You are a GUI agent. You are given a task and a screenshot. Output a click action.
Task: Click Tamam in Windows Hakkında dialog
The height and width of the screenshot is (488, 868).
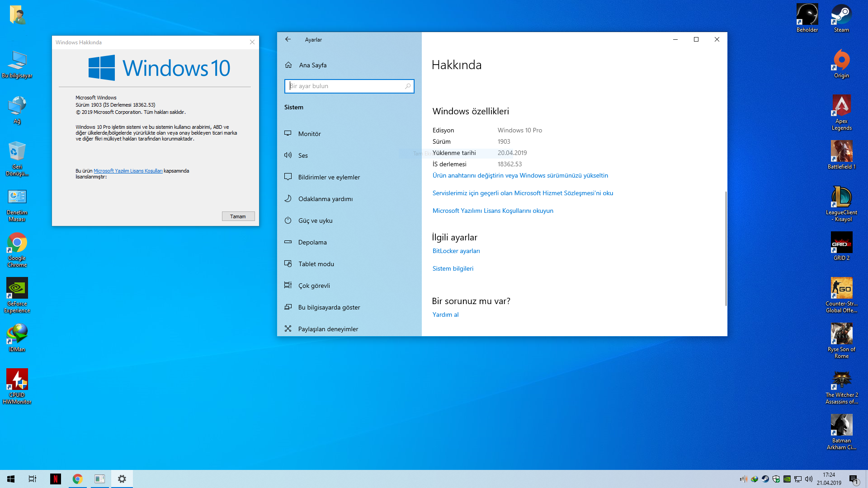(238, 216)
